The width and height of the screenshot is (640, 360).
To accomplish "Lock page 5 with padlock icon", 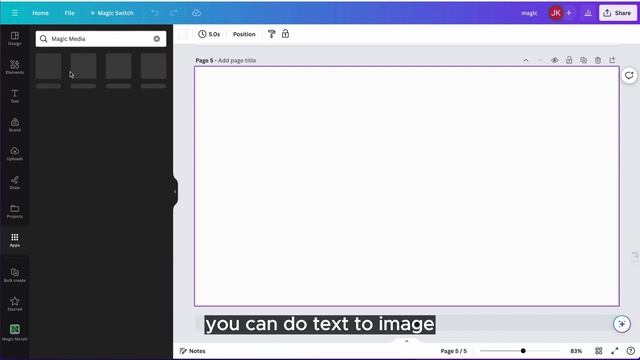I will pos(569,60).
